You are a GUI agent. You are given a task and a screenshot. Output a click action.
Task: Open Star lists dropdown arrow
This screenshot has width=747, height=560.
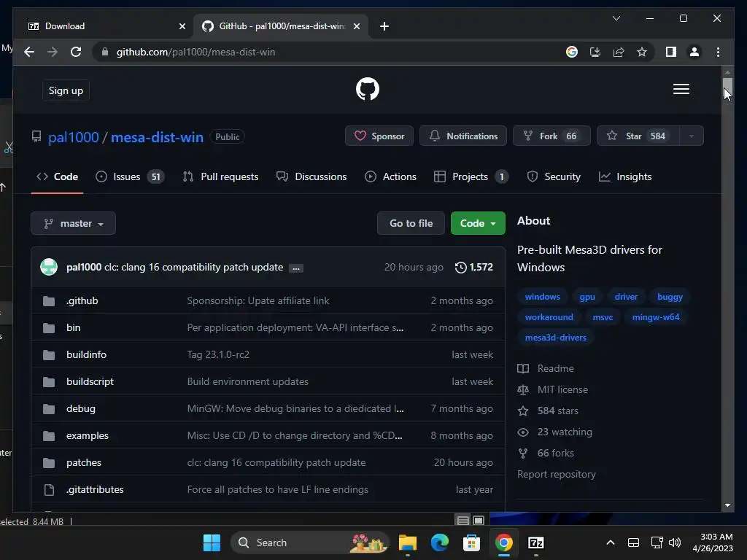pyautogui.click(x=691, y=136)
